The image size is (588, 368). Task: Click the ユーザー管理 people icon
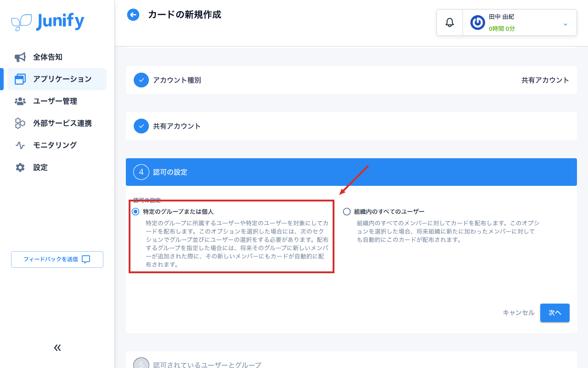coord(20,101)
